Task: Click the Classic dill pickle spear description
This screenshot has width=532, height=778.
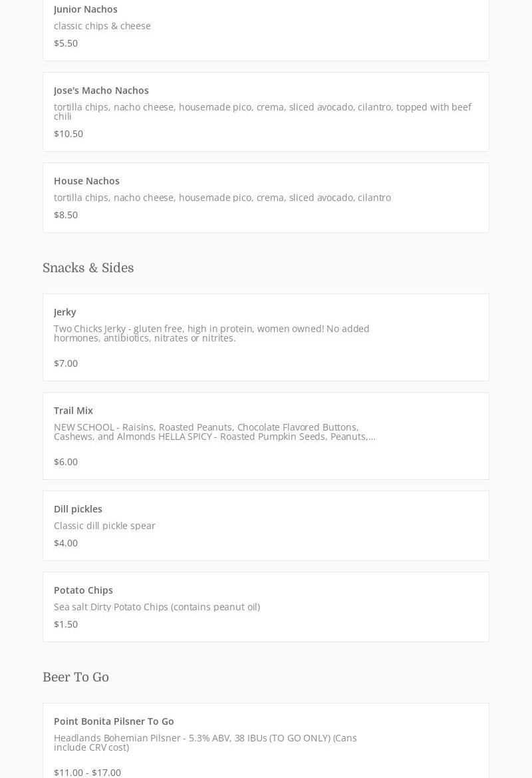Action: 104,526
